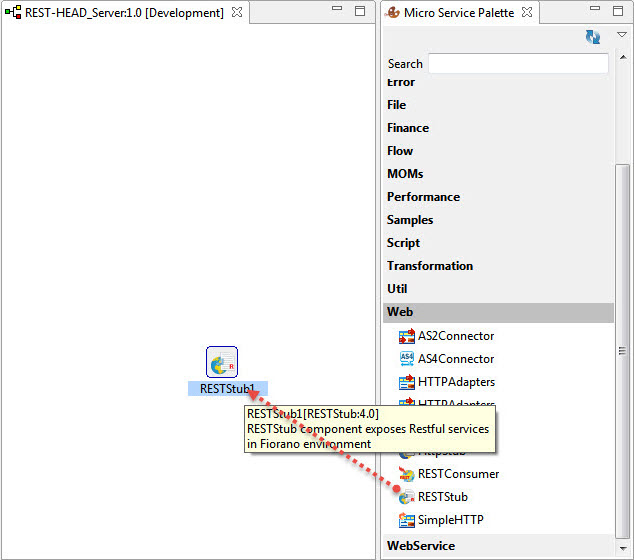Viewport: 634px width, 560px height.
Task: Maximize the editor pane
Action: coord(360,11)
